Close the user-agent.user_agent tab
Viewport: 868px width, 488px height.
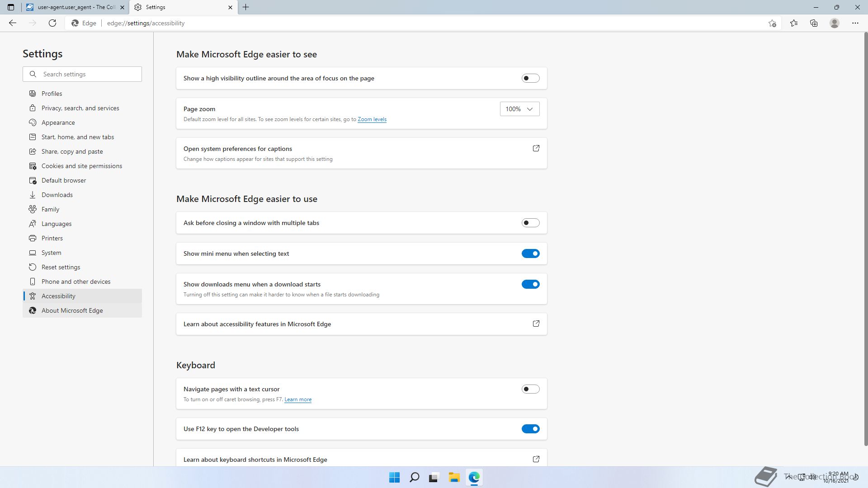122,7
